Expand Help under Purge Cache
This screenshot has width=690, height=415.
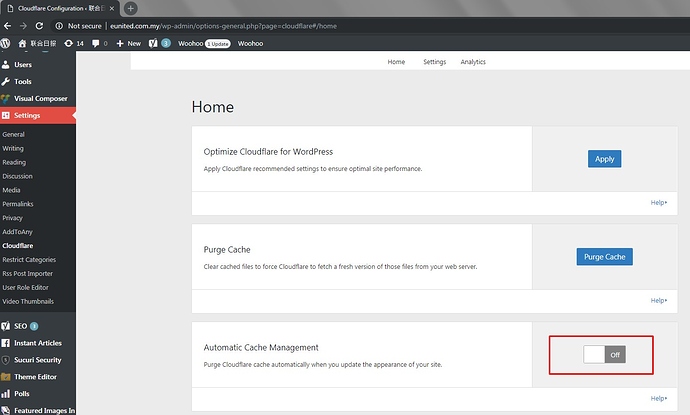(659, 301)
